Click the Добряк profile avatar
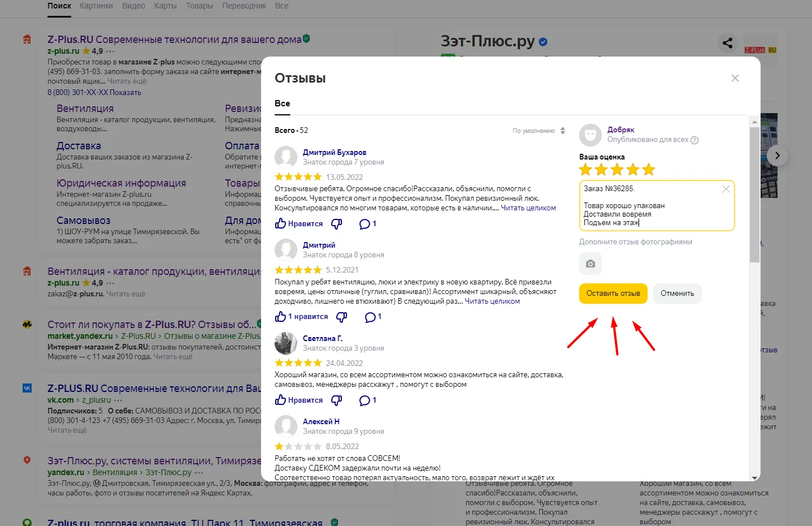812x526 pixels. (x=590, y=135)
